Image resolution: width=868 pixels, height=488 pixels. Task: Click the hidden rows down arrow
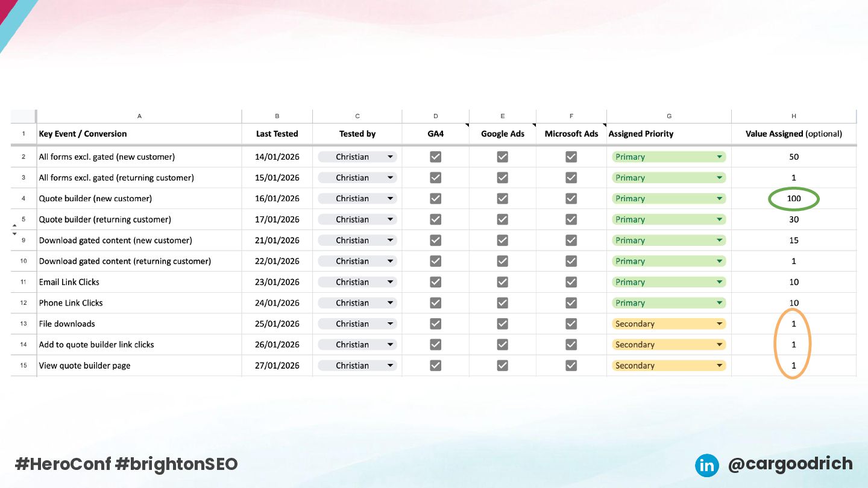pyautogui.click(x=14, y=234)
